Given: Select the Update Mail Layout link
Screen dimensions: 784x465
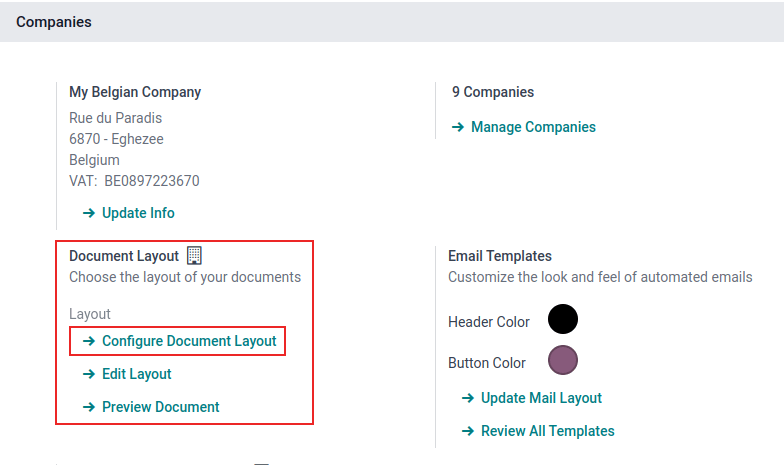Looking at the screenshot, I should tap(541, 398).
